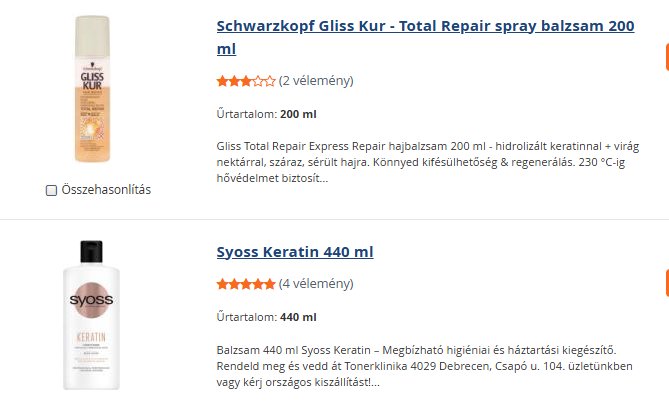Click the Űrtartalom 440 ml text

pyautogui.click(x=266, y=317)
